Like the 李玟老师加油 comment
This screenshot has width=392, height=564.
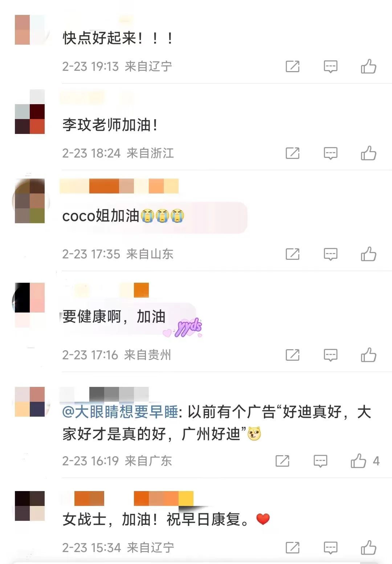368,153
